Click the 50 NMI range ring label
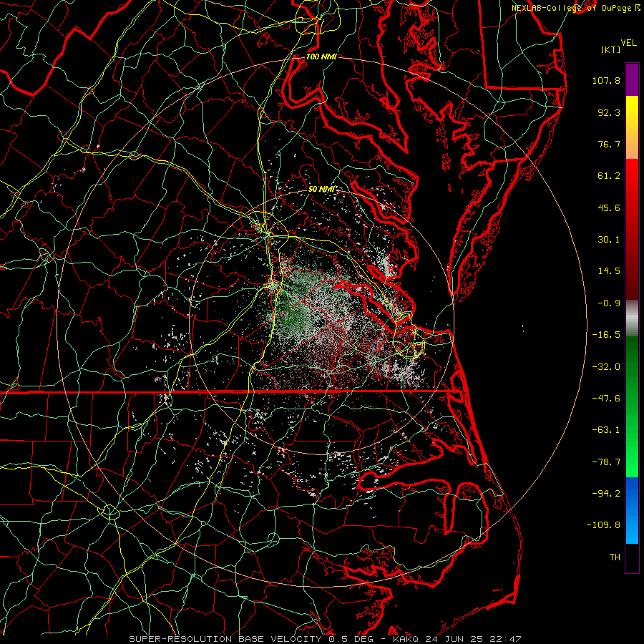 (x=321, y=189)
